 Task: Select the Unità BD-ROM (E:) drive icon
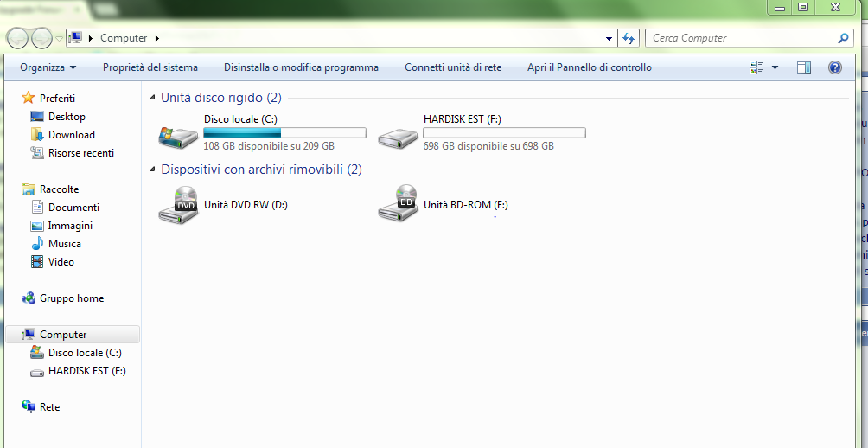point(398,205)
